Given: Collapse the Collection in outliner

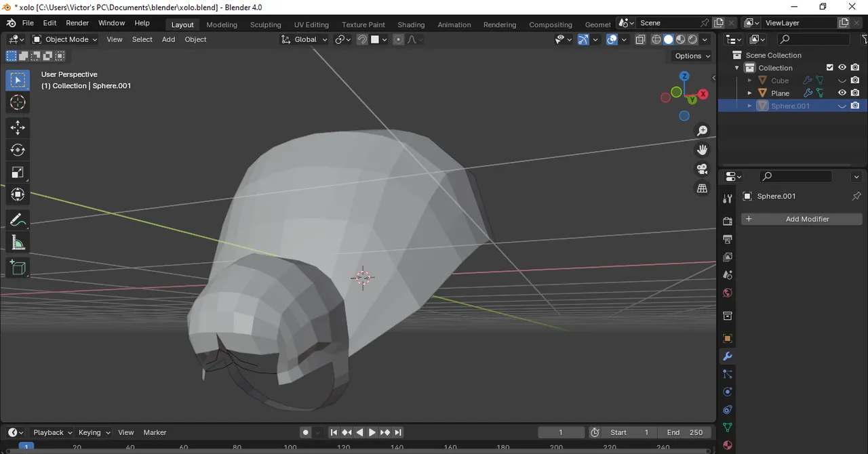Looking at the screenshot, I should coord(737,68).
